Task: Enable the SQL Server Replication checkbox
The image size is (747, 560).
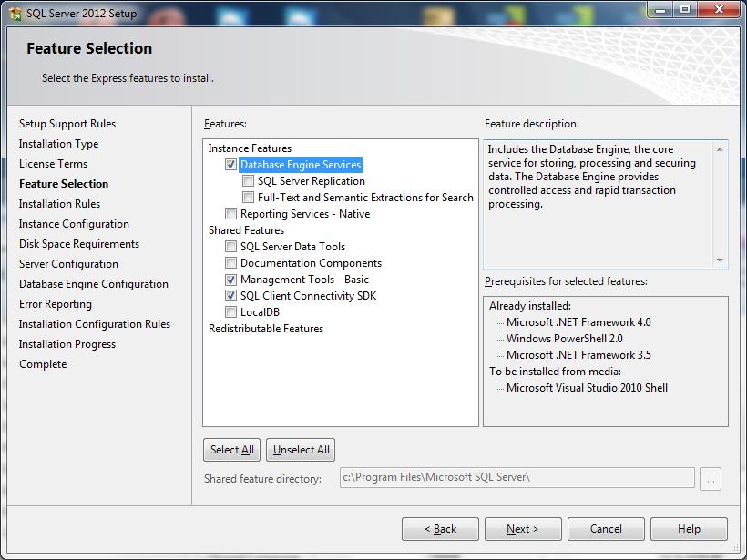Action: point(248,181)
